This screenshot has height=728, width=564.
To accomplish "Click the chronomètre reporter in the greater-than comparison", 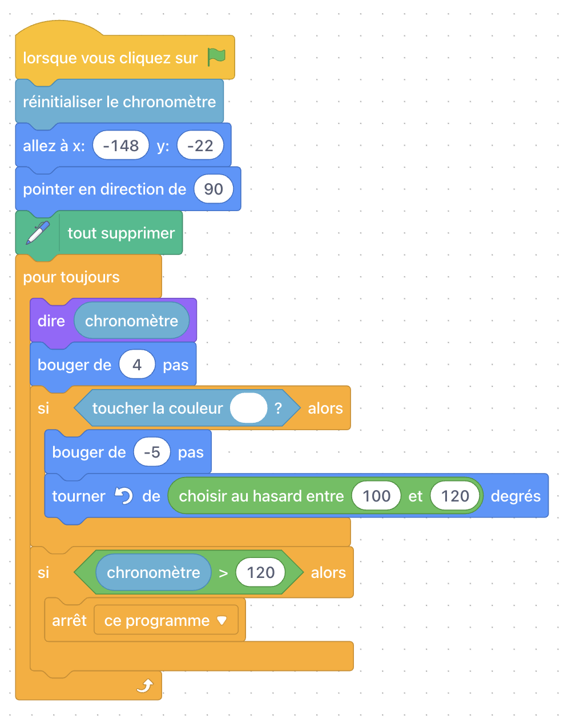I will [x=154, y=572].
